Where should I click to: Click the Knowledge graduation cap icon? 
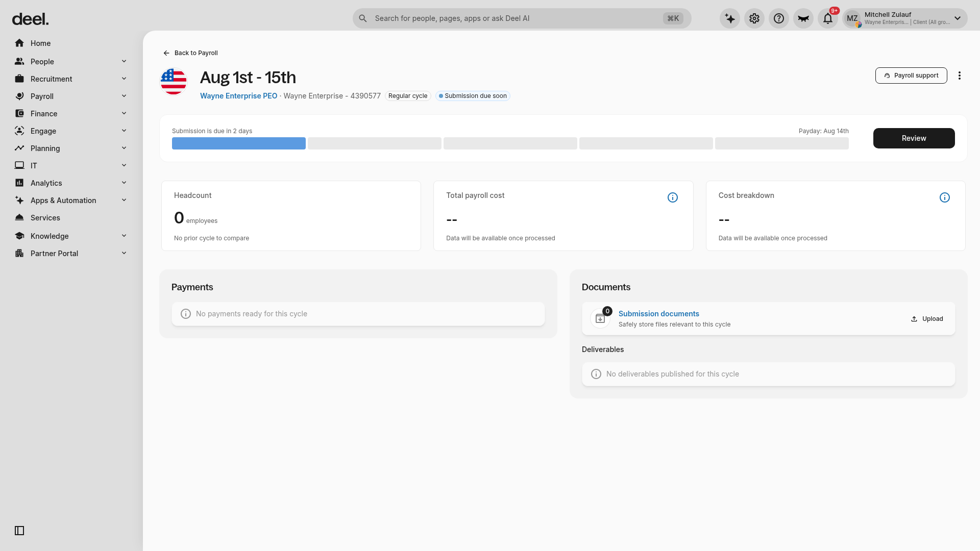(x=19, y=236)
